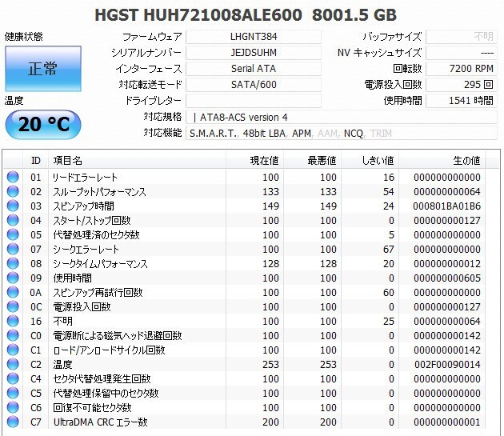The width and height of the screenshot is (504, 436).
Task: Click status orb for 07 シークエラーレート
Action: [x=13, y=249]
